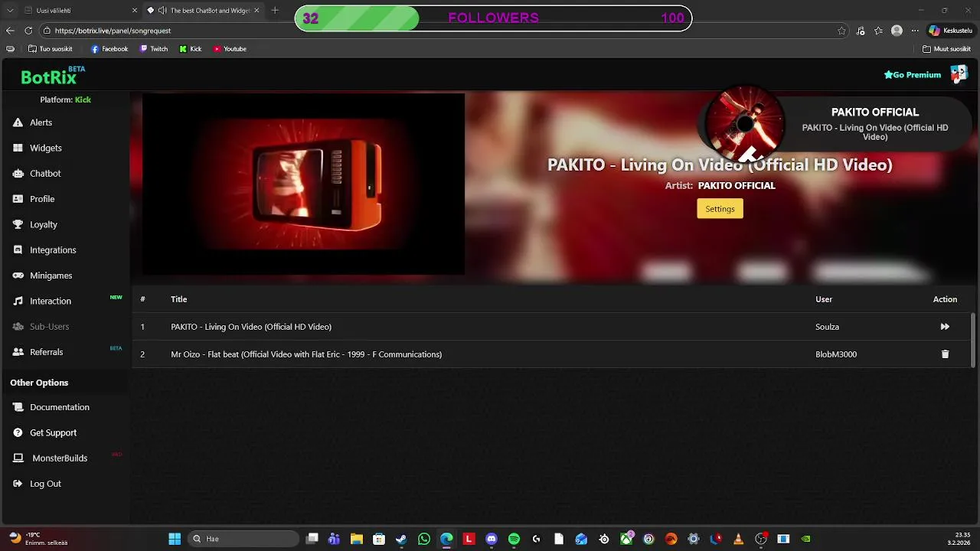The height and width of the screenshot is (551, 980).
Task: Click the user name 'BlobM3000'
Action: tap(836, 354)
